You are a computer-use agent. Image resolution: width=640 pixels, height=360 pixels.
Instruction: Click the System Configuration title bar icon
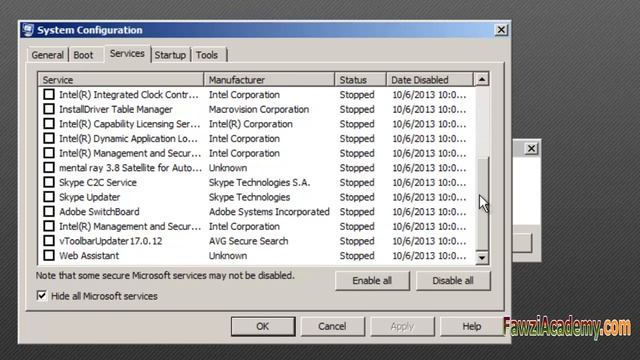[x=28, y=30]
